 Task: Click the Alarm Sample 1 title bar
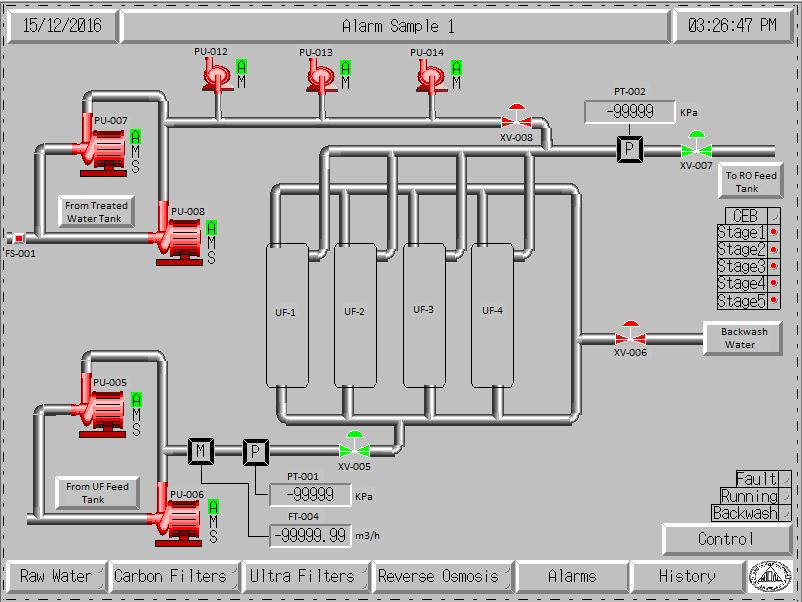(x=396, y=26)
